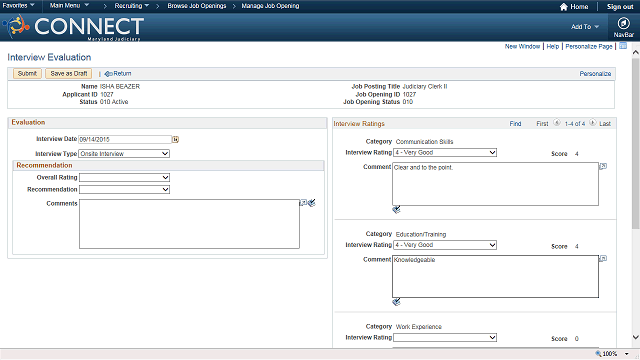Click the Home house icon
Screen dimensions: 640x360
[564, 7]
